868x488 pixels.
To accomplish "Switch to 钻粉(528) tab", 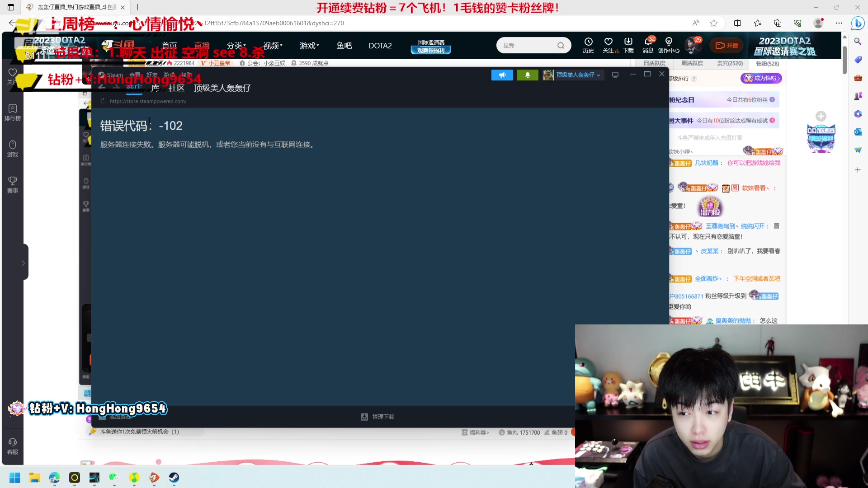I will tap(767, 64).
